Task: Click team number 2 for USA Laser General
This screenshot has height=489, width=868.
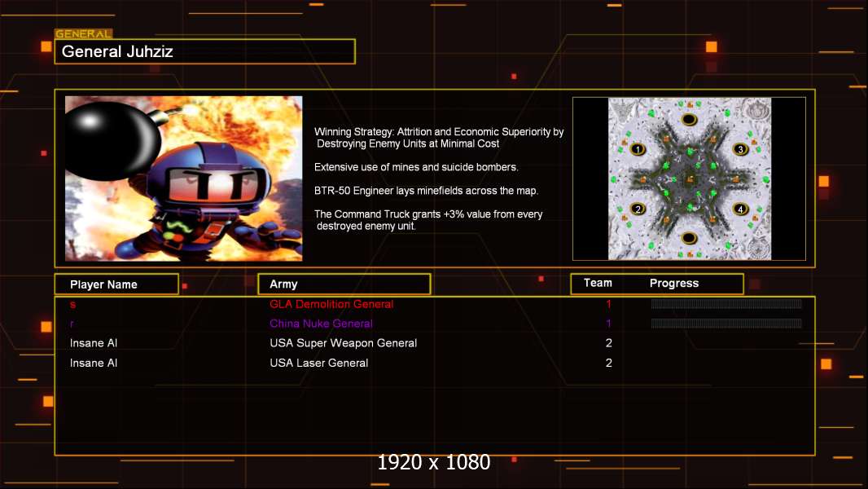Action: [608, 363]
